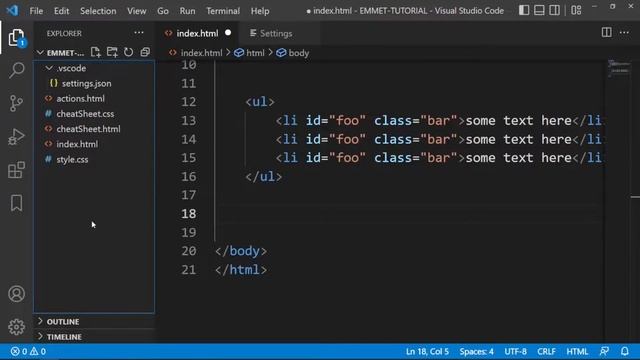The image size is (640, 360).
Task: Open the Go menu
Action: point(163,11)
